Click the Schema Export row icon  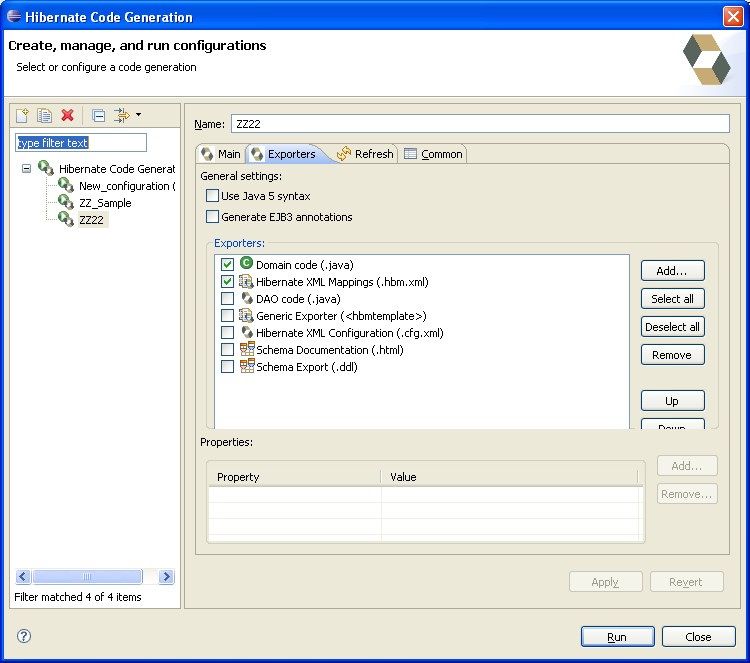tap(247, 366)
